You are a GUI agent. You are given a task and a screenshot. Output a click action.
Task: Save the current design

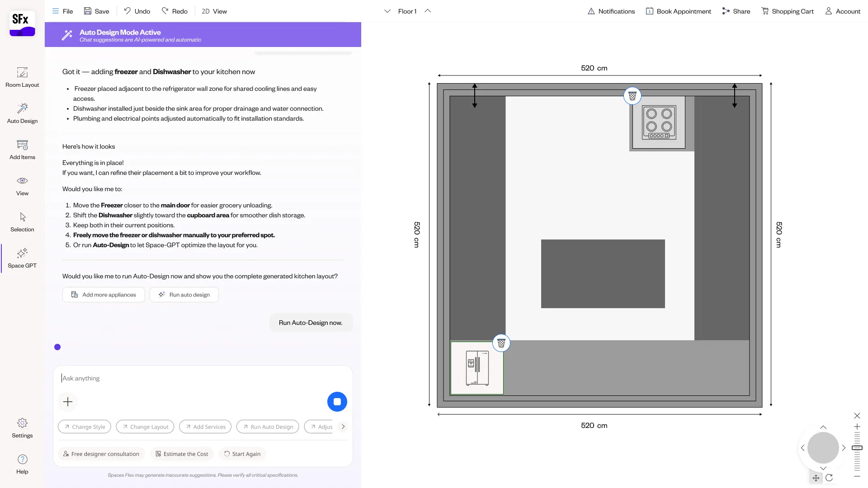[x=96, y=11]
